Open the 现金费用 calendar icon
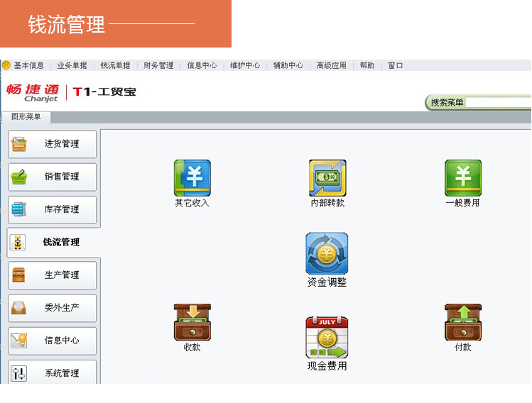Viewport: 532px width, 403px height. click(x=327, y=337)
